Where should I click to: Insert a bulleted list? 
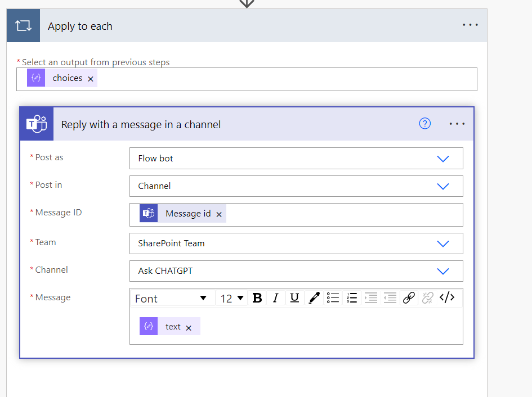point(333,298)
